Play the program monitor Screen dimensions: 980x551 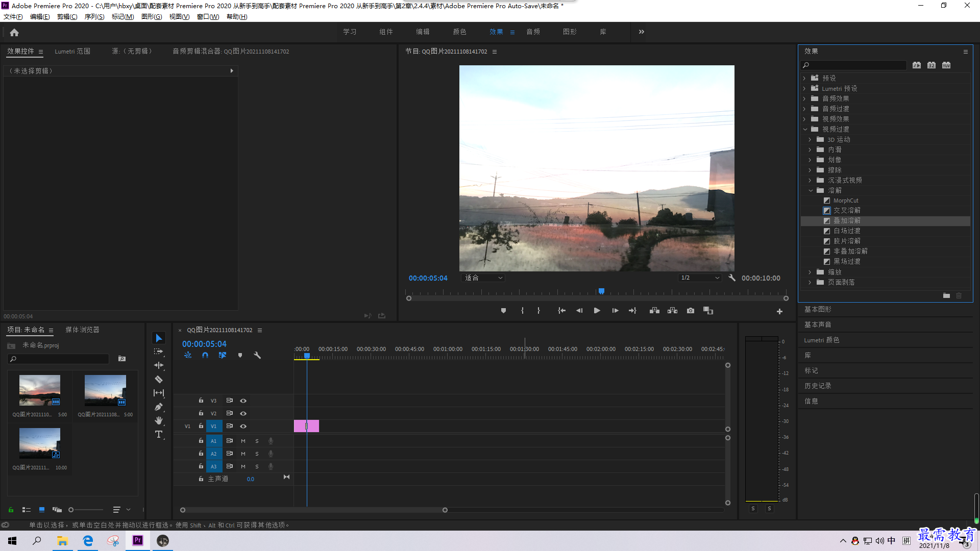coord(597,311)
